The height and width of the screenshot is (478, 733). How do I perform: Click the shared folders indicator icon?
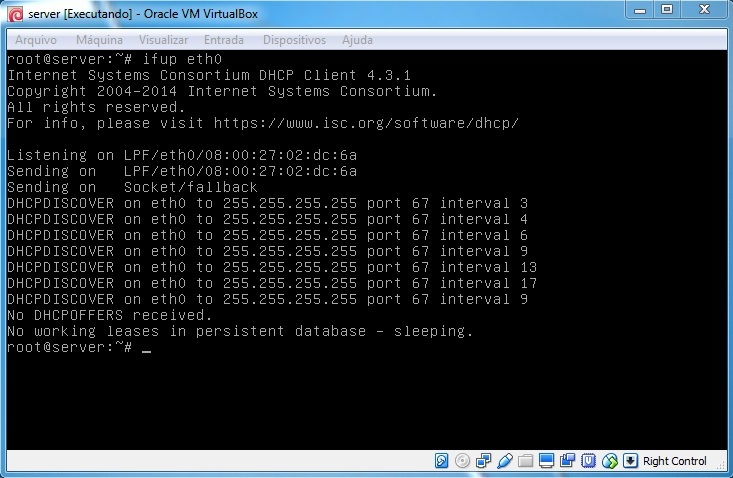tap(525, 461)
